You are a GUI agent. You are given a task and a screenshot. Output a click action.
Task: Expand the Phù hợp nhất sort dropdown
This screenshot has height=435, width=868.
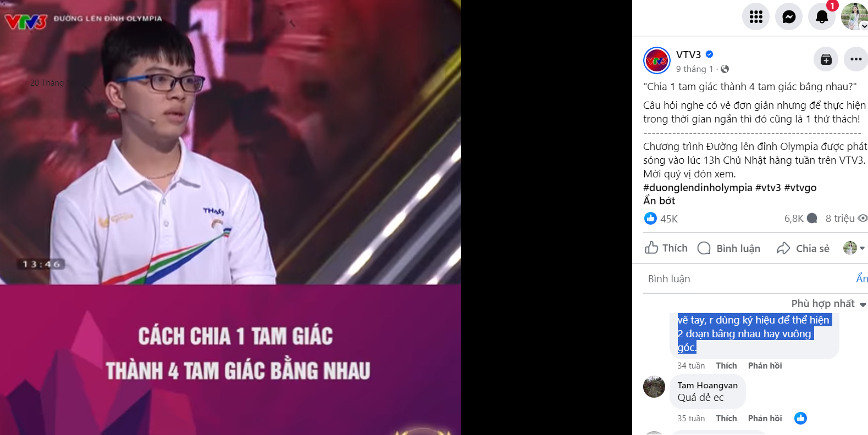coord(828,304)
